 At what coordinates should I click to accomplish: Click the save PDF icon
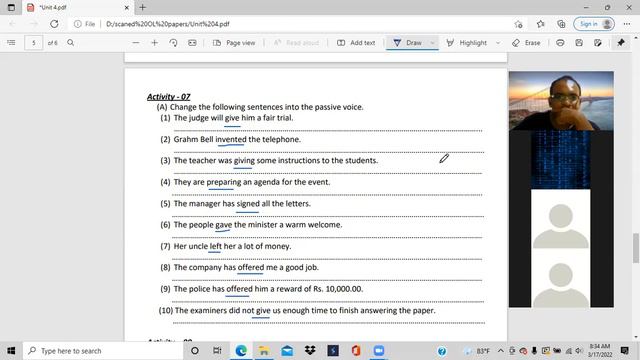pyautogui.click(x=579, y=42)
